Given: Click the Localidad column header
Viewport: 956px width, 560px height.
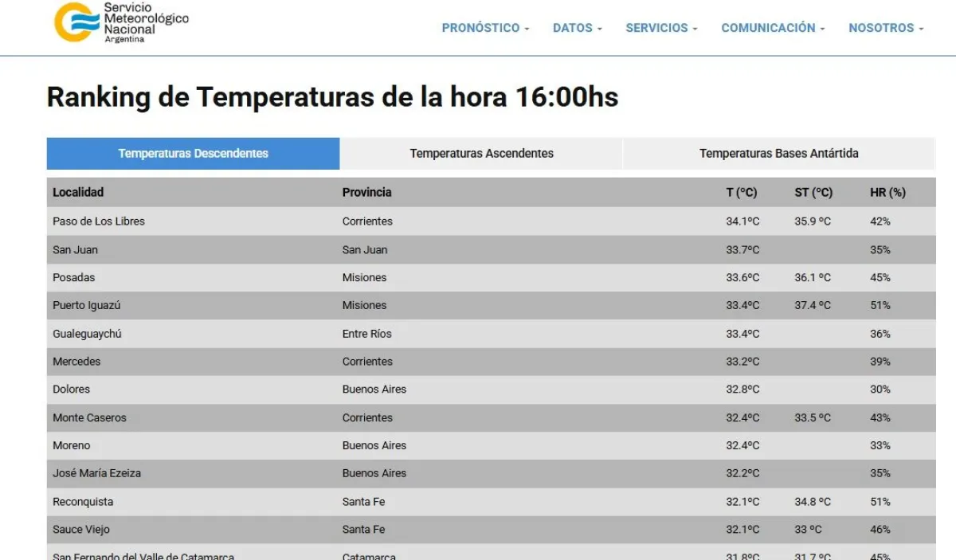Looking at the screenshot, I should pos(78,192).
